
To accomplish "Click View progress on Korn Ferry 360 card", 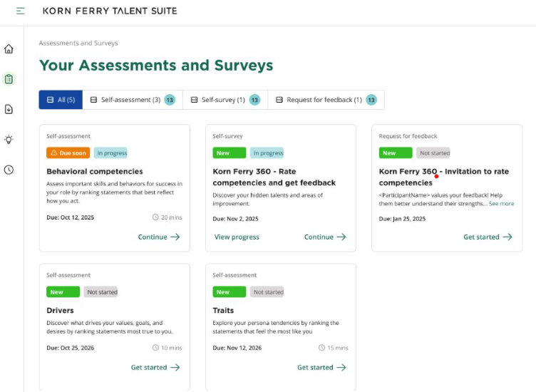I will (x=237, y=237).
